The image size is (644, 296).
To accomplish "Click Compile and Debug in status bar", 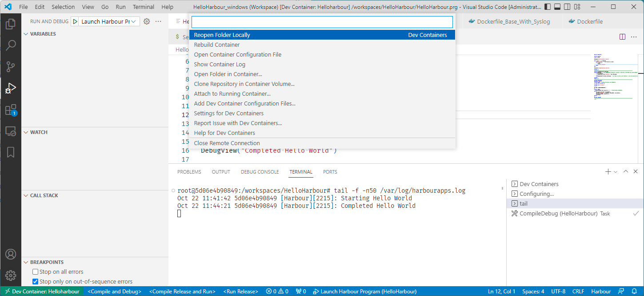I will tap(114, 292).
